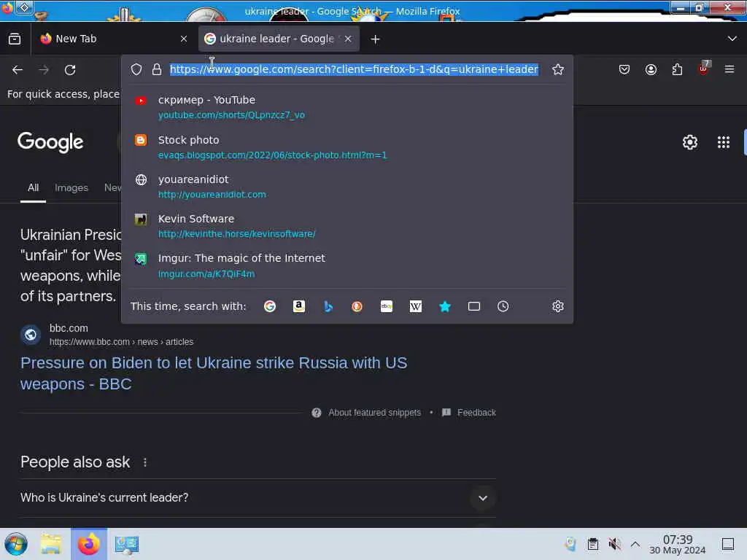Open the clock showing 07:39
Viewport: 747px width, 560px height.
[x=678, y=544]
